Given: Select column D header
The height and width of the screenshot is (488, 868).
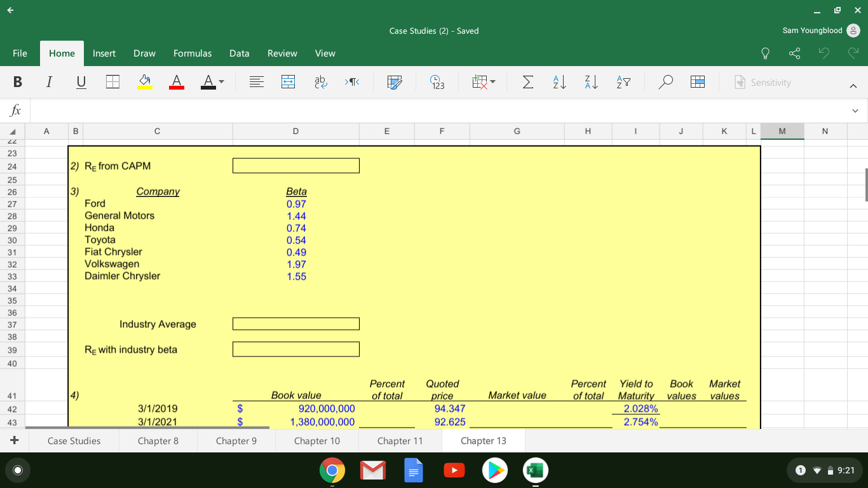Looking at the screenshot, I should click(295, 131).
